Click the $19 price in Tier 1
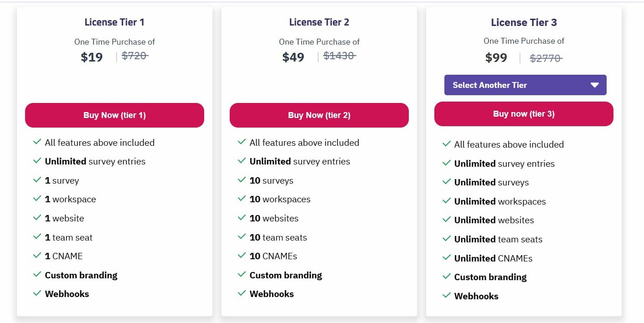Image resolution: width=644 pixels, height=323 pixels. 92,57
